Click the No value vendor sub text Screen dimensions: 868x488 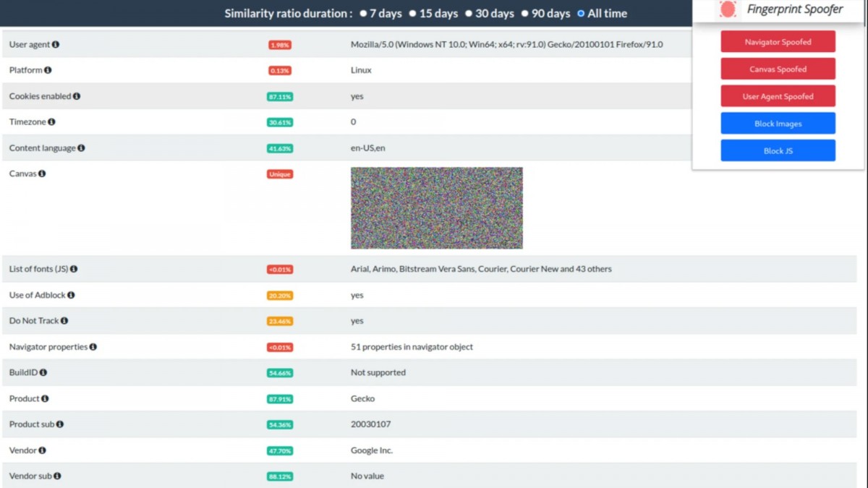click(367, 476)
